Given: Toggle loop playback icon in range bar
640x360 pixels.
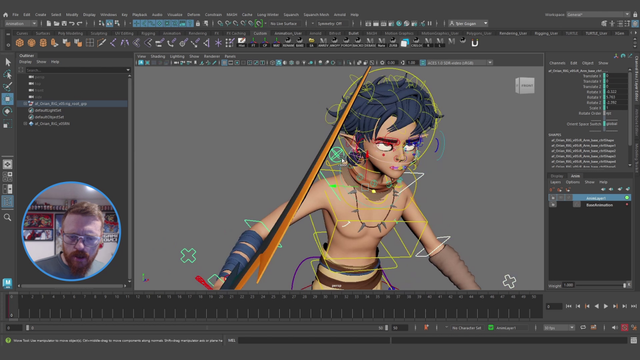Looking at the screenshot, I should pos(583,328).
